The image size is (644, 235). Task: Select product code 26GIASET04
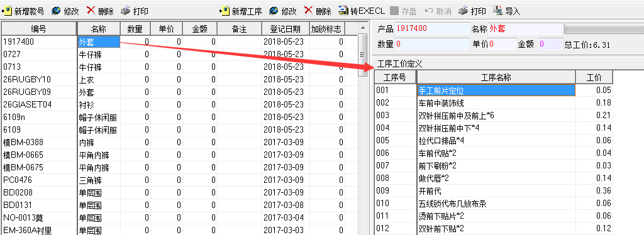[x=27, y=104]
